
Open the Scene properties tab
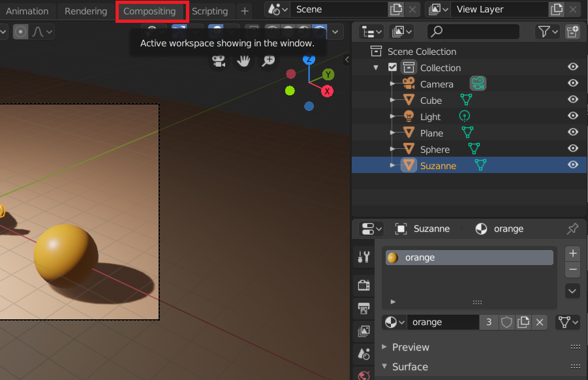(x=364, y=354)
